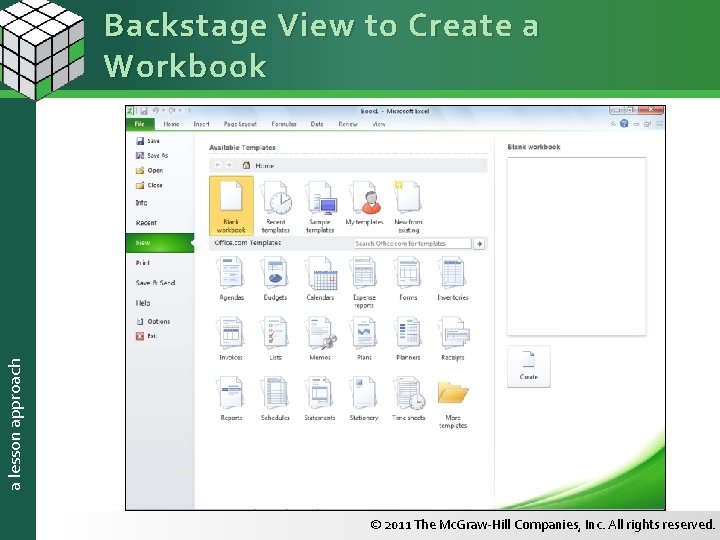Click Open in the Backstage menu
Viewport: 720px width, 540px height.
click(149, 170)
